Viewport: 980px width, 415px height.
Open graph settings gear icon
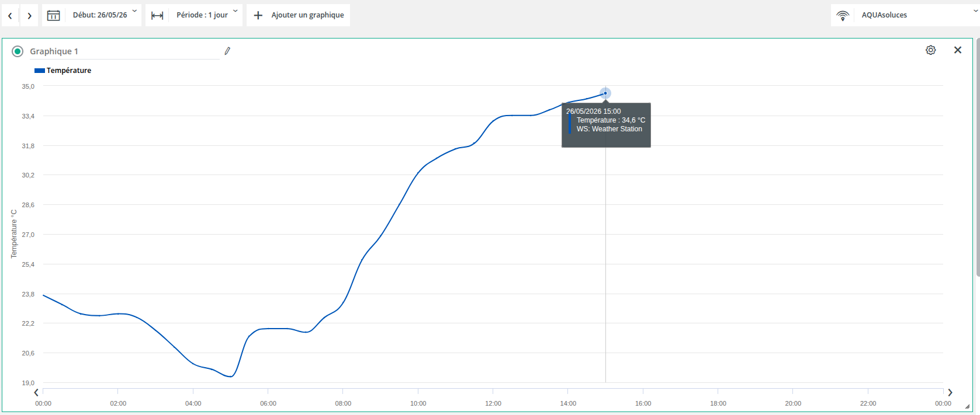coord(931,50)
